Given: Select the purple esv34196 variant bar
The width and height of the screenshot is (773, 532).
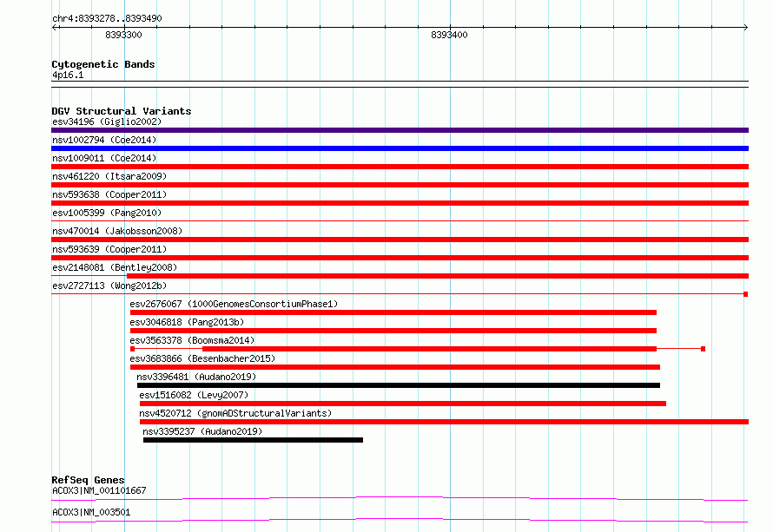Looking at the screenshot, I should 400,130.
